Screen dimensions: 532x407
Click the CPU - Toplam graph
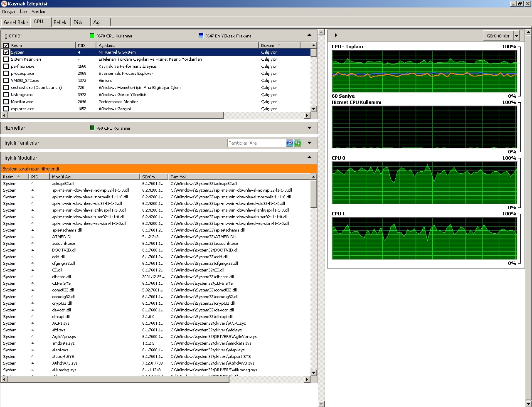[x=424, y=71]
